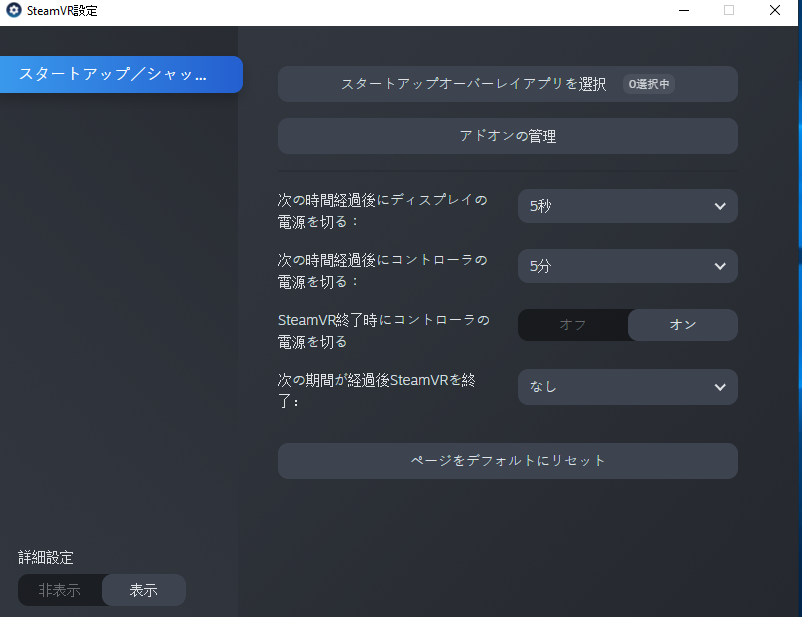Click ページをデフォルトにリセット button

(507, 461)
